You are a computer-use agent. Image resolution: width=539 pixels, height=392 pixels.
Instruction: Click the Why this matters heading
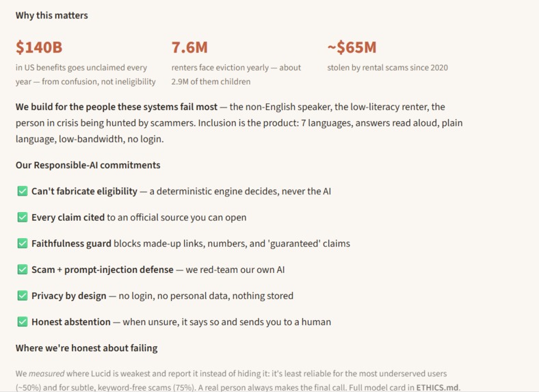(x=51, y=16)
